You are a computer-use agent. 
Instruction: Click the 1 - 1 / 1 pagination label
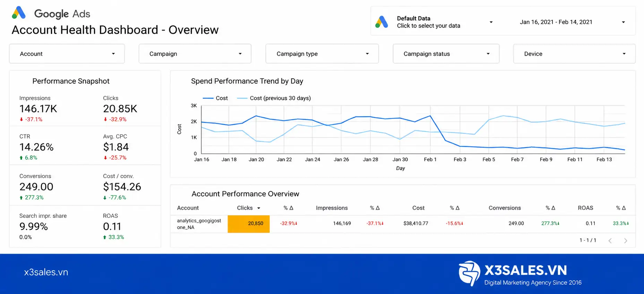[588, 240]
